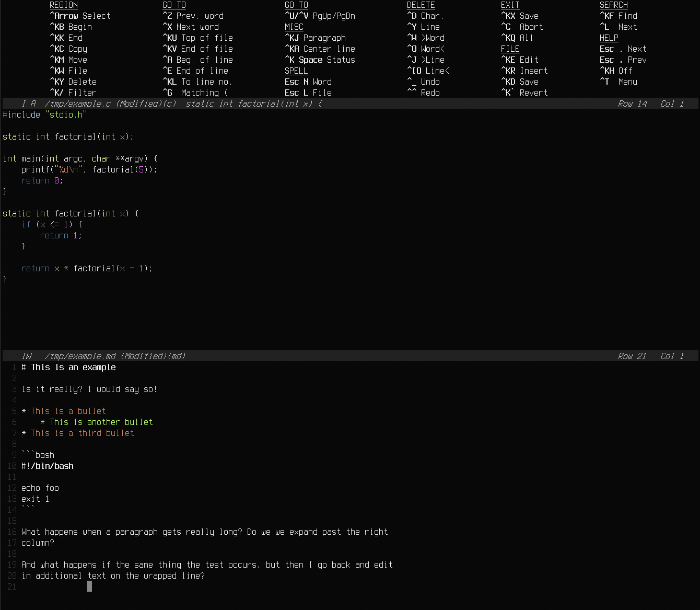Click the '^KF Find' search entry
This screenshot has width=700, height=610.
pyautogui.click(x=619, y=16)
